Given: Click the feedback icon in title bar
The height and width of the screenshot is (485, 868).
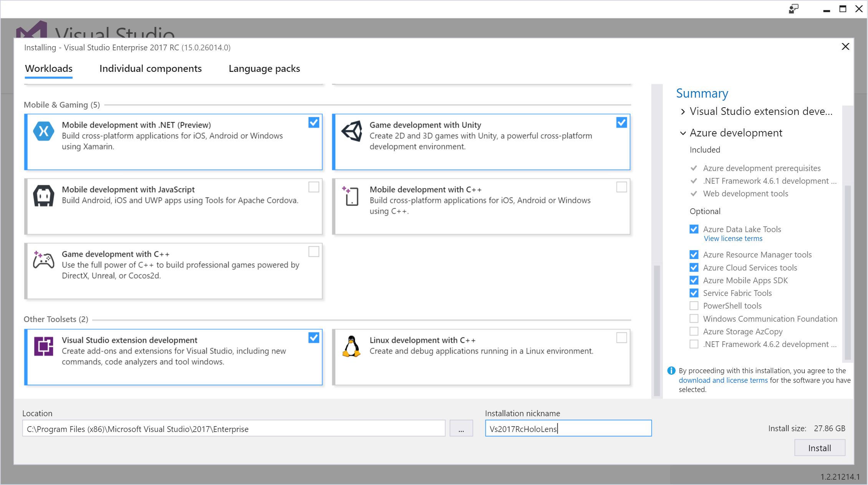Looking at the screenshot, I should point(793,9).
